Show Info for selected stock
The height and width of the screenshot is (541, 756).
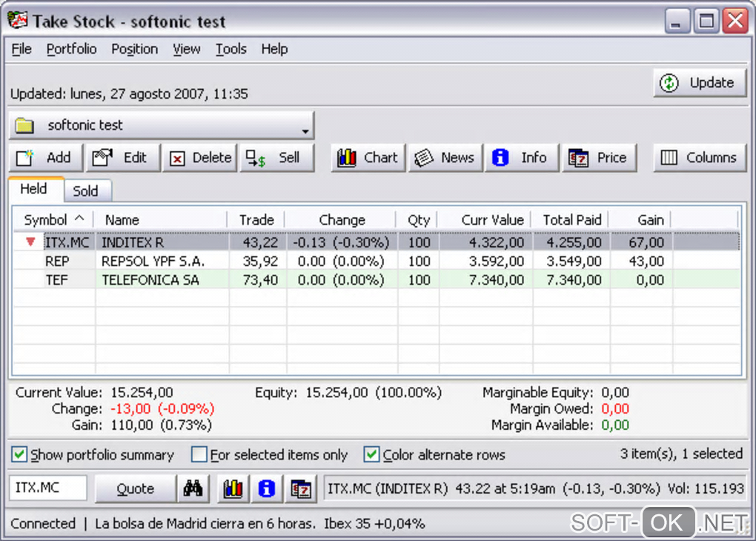click(x=522, y=158)
